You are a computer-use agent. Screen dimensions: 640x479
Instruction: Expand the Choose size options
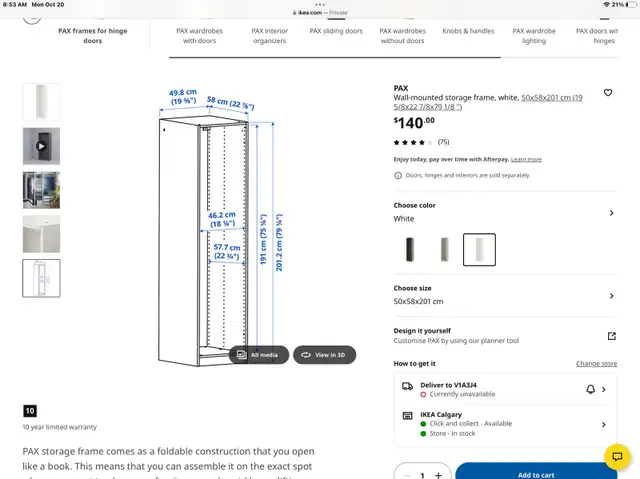611,295
